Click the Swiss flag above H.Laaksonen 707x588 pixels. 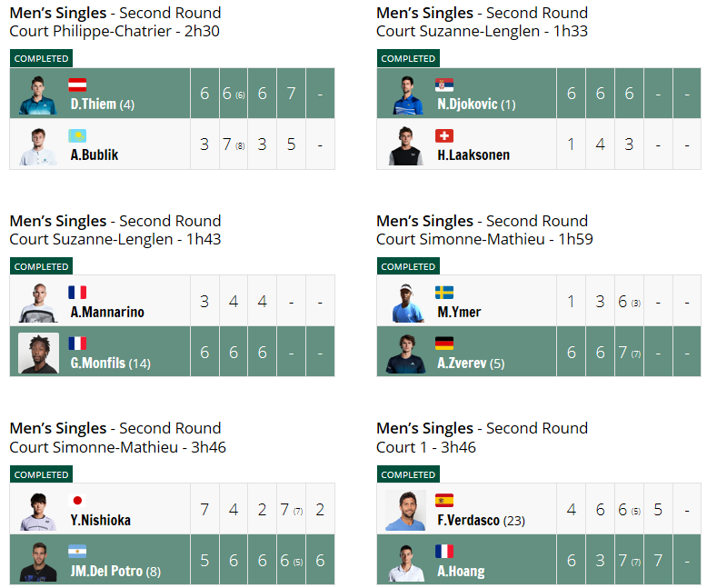pyautogui.click(x=444, y=135)
